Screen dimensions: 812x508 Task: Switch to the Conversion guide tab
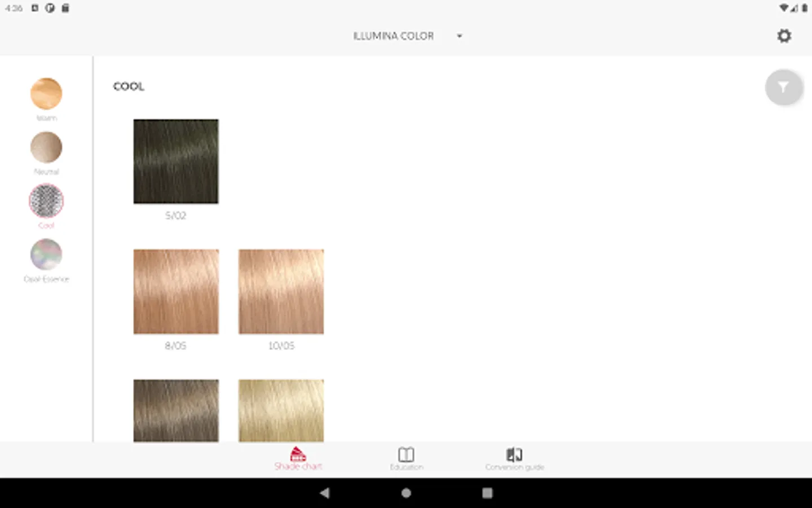(514, 458)
